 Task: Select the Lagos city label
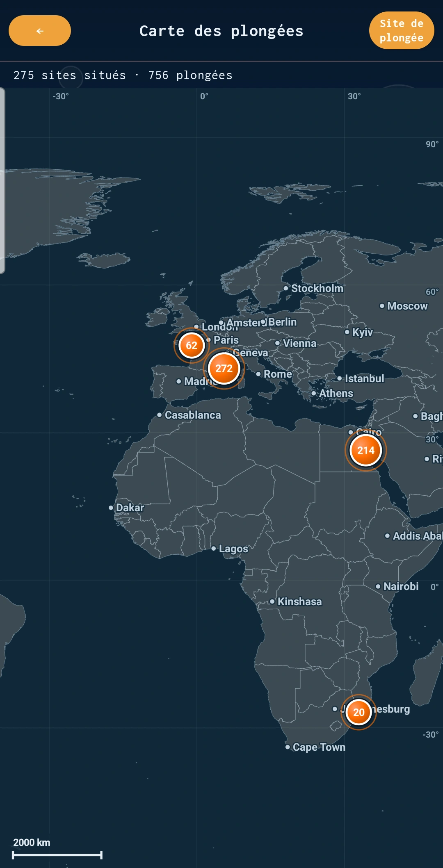pos(233,549)
